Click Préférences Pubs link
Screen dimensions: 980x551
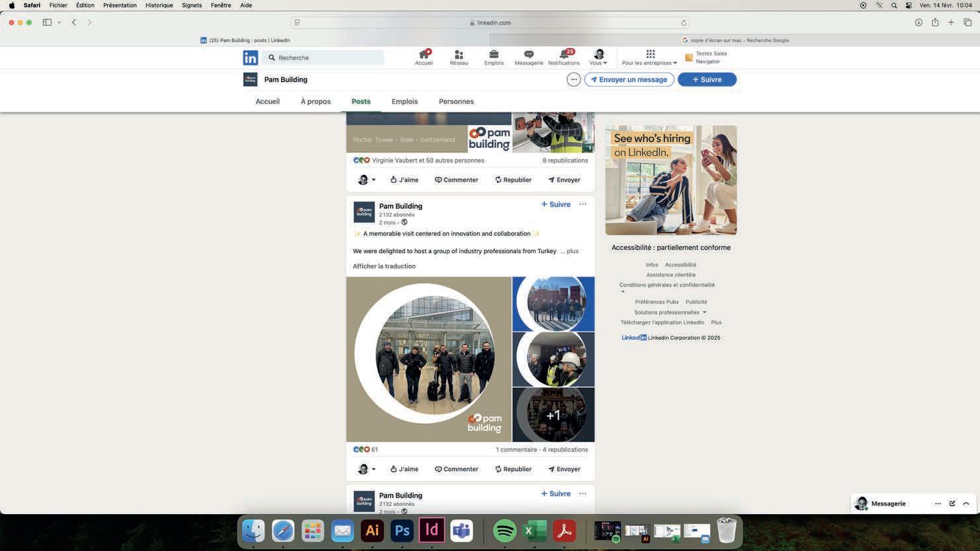pyautogui.click(x=657, y=302)
